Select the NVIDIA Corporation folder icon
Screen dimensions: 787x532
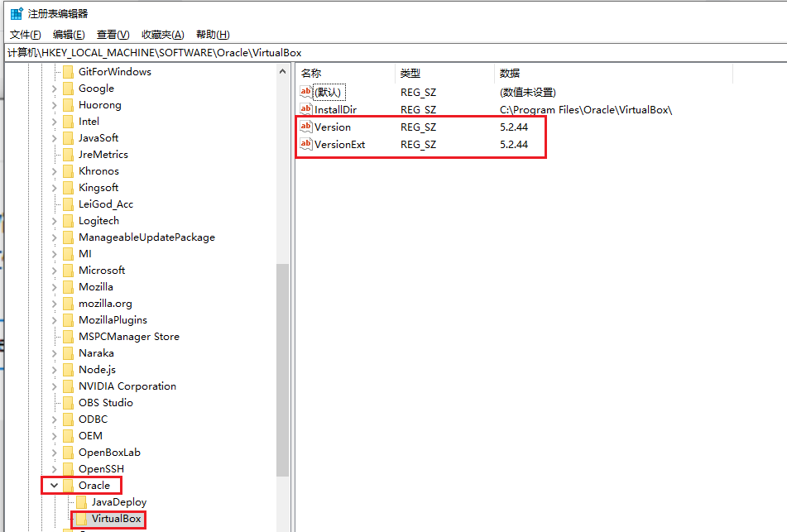point(68,387)
